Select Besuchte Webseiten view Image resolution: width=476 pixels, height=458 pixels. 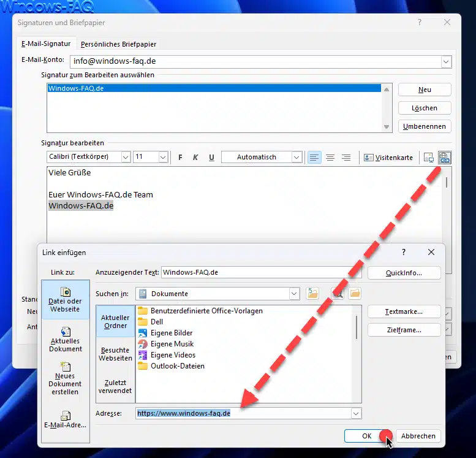click(115, 354)
